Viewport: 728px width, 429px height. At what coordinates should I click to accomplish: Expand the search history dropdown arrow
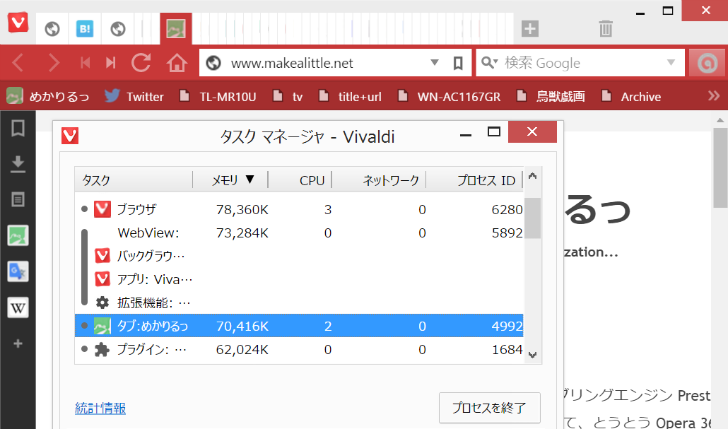[671, 62]
